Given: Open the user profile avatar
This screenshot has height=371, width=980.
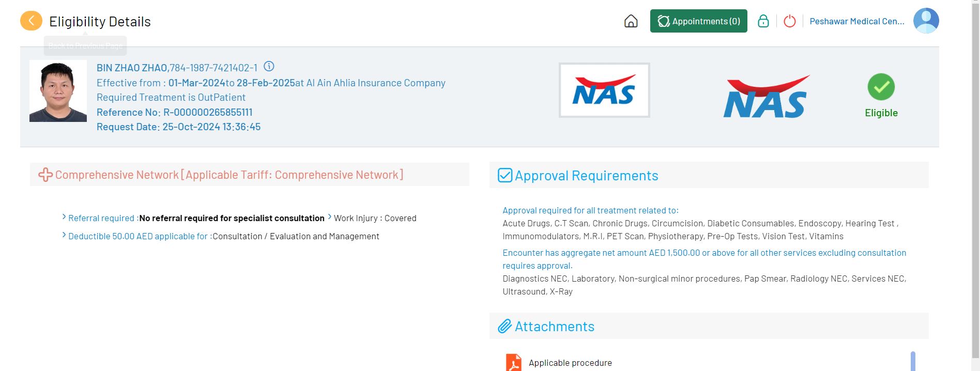Looking at the screenshot, I should coord(926,21).
